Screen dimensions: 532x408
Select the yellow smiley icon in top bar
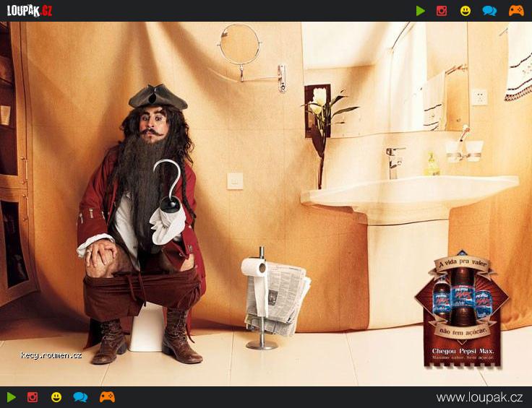[465, 11]
